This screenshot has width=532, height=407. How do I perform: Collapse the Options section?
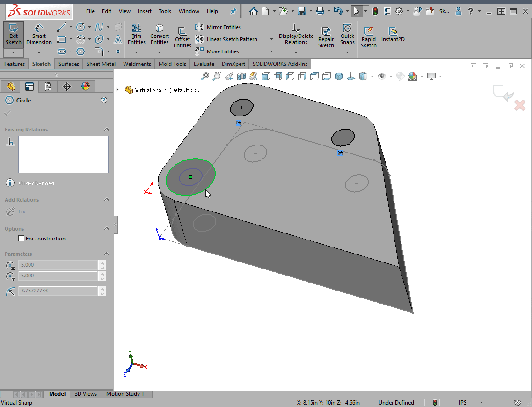click(107, 229)
